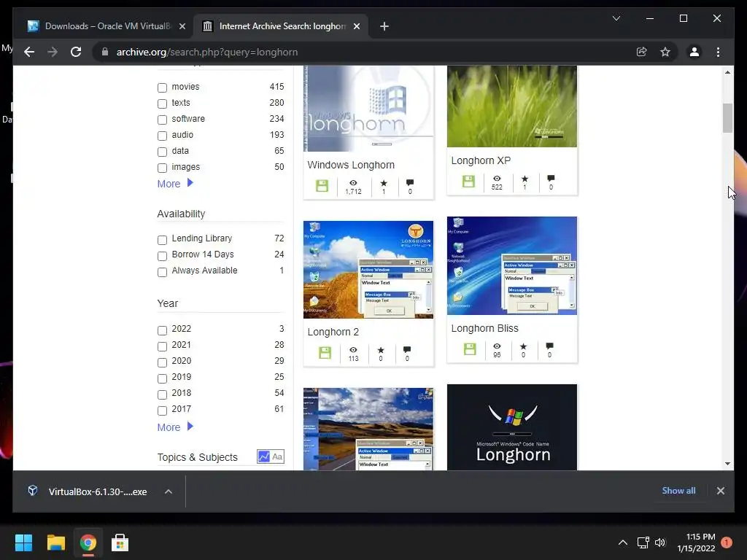
Task: Check the images media type filter
Action: (x=162, y=168)
